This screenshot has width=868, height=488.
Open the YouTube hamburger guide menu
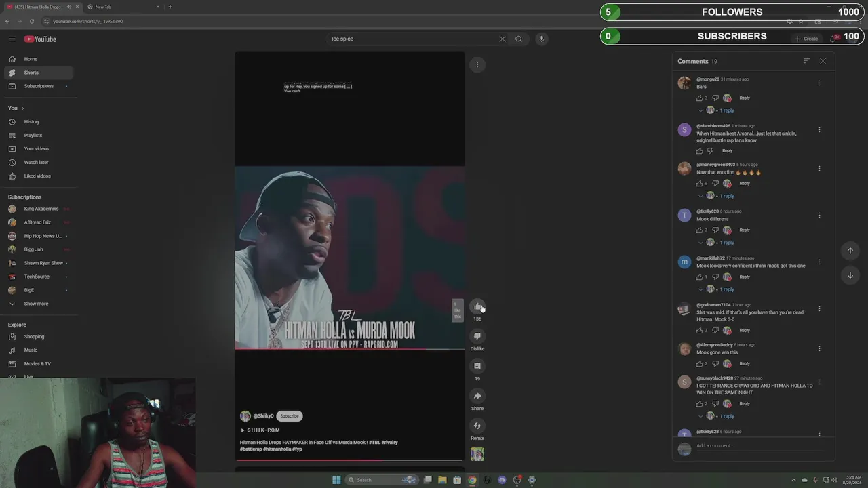(12, 39)
